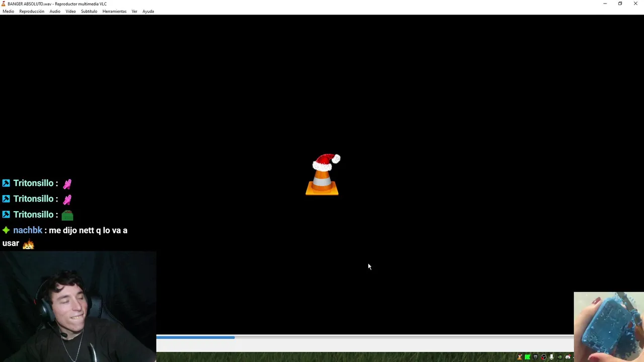Seek within the VLC playback progress bar
Screen dimensions: 644x362
pyautogui.click(x=365, y=337)
